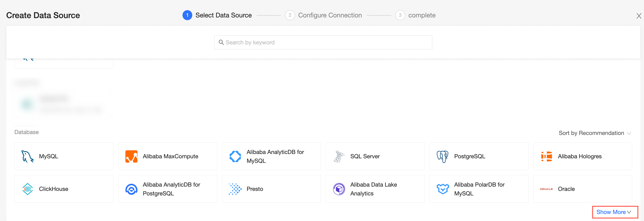Click the ClickHouse icon
Screen dimensions: 644x221
tap(27, 189)
